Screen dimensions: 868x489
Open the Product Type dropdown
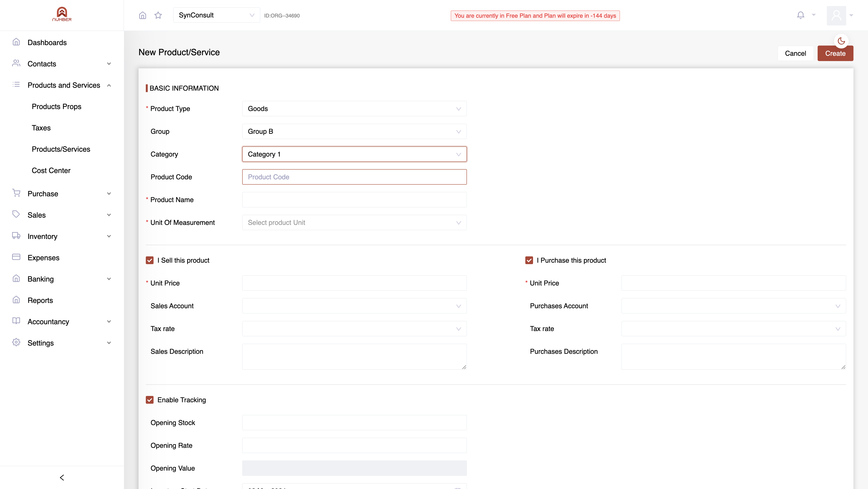355,109
